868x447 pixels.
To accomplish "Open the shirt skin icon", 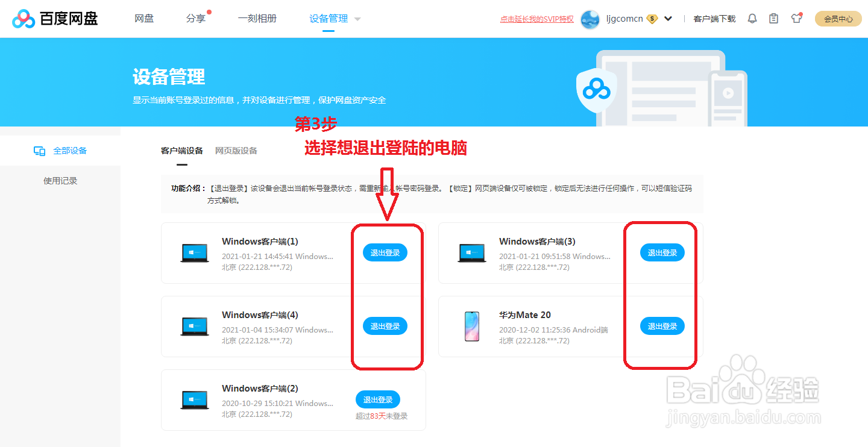I will [797, 18].
